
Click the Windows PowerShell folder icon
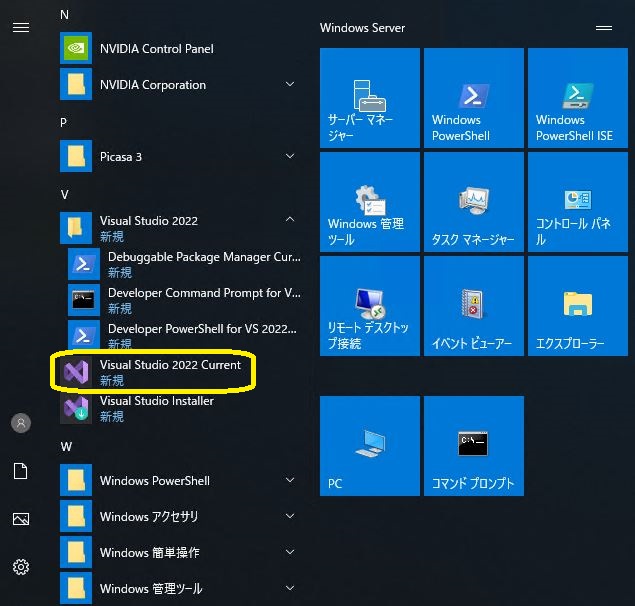(x=76, y=480)
